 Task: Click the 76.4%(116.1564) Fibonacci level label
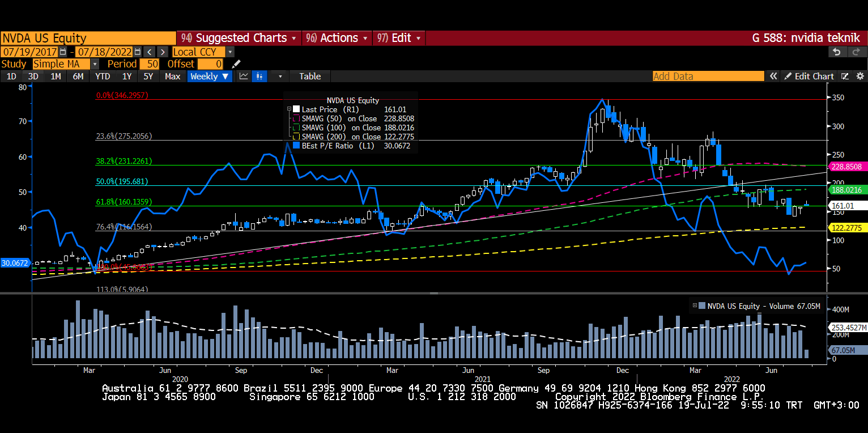(x=124, y=227)
